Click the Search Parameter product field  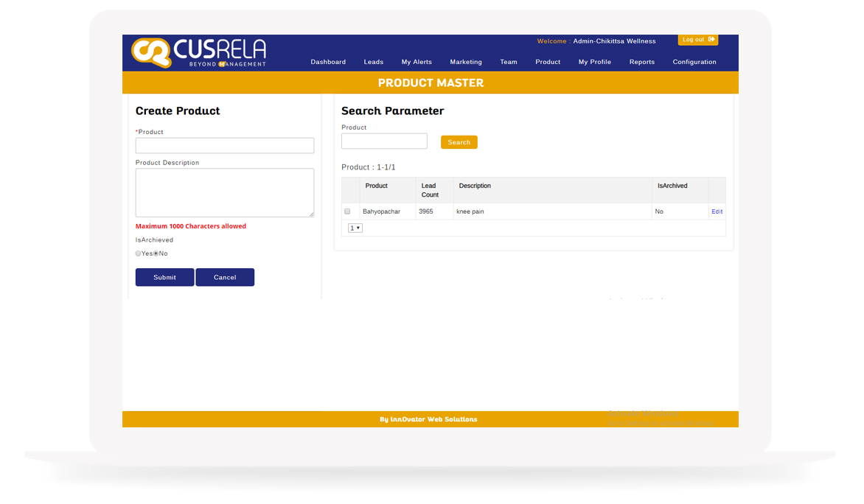pyautogui.click(x=384, y=141)
